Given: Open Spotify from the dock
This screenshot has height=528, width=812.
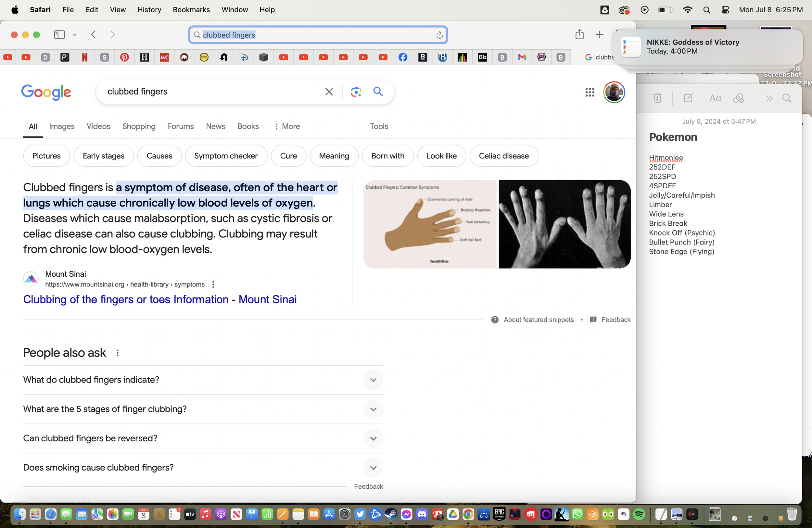Looking at the screenshot, I should (x=639, y=514).
